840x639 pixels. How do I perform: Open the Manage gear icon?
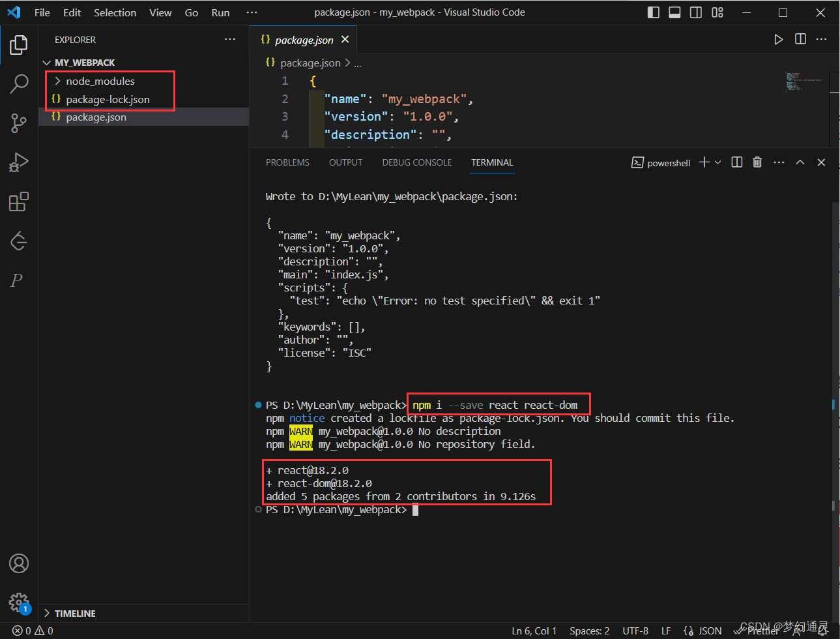coord(19,602)
